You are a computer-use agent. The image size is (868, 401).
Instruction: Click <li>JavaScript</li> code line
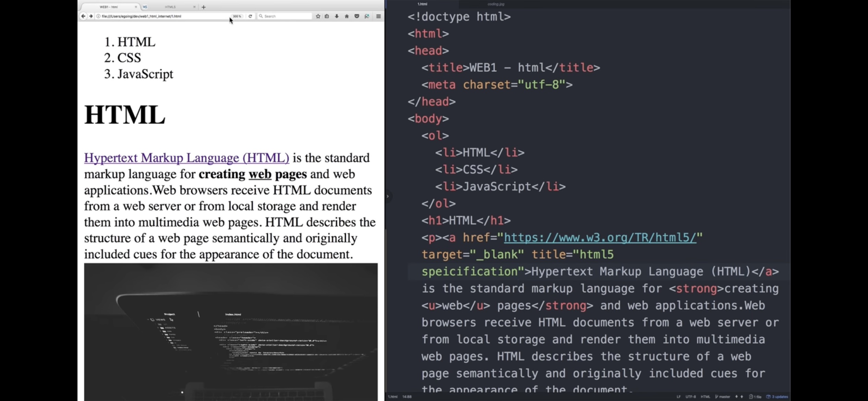(501, 186)
